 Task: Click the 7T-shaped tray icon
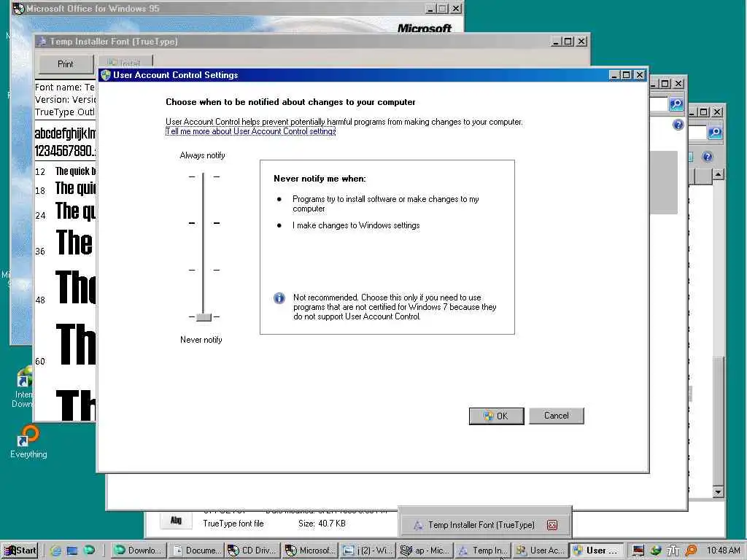point(673,551)
